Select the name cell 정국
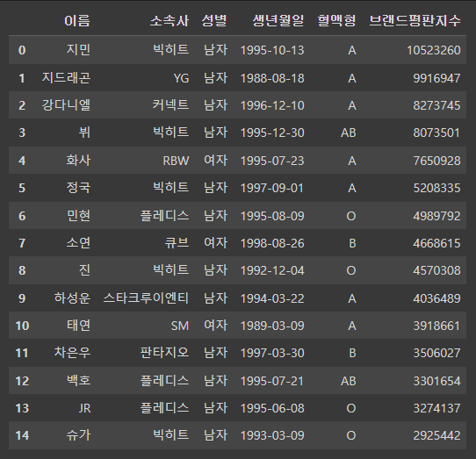The image size is (476, 459). click(78, 188)
